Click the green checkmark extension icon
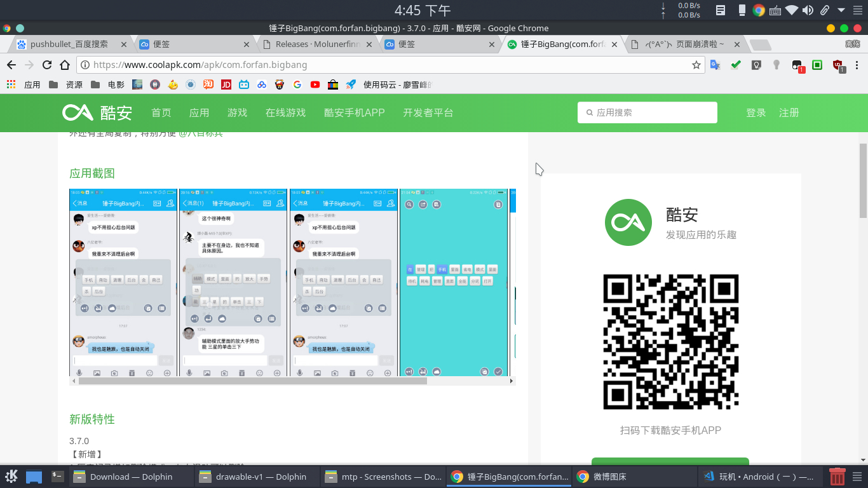Image resolution: width=868 pixels, height=488 pixels. [736, 65]
